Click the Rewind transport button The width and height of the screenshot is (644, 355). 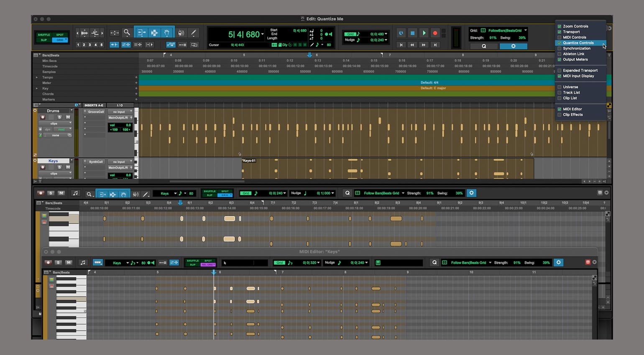pos(412,45)
